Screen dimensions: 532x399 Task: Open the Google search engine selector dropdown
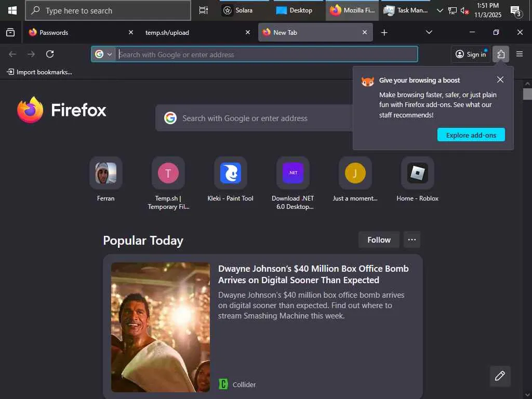point(103,54)
